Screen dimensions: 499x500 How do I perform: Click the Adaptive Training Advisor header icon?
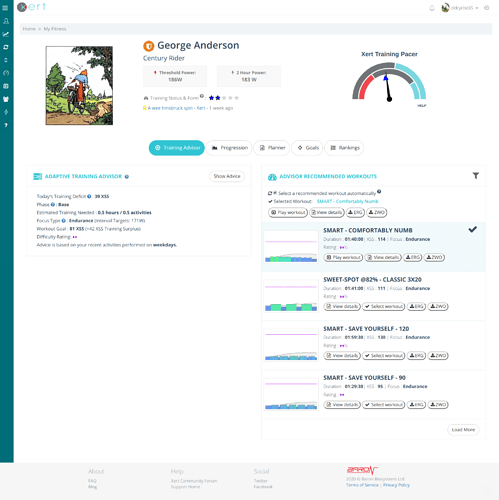click(x=38, y=176)
